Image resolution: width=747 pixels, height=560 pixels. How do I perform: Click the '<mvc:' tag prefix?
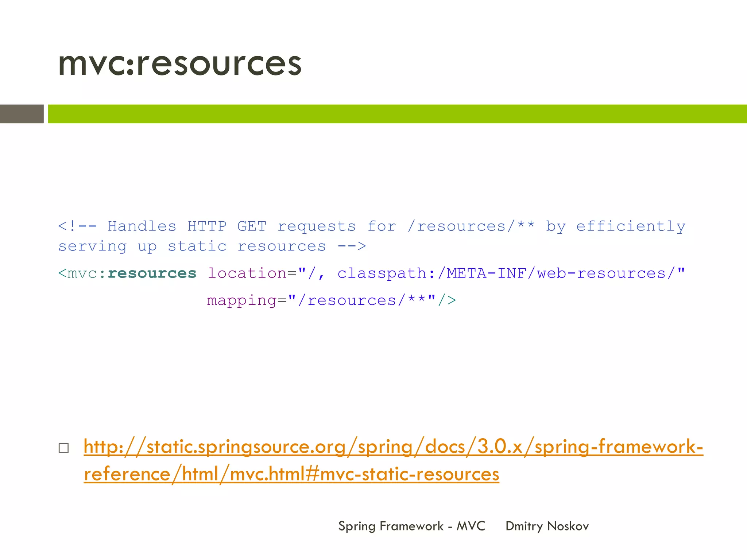click(x=82, y=273)
